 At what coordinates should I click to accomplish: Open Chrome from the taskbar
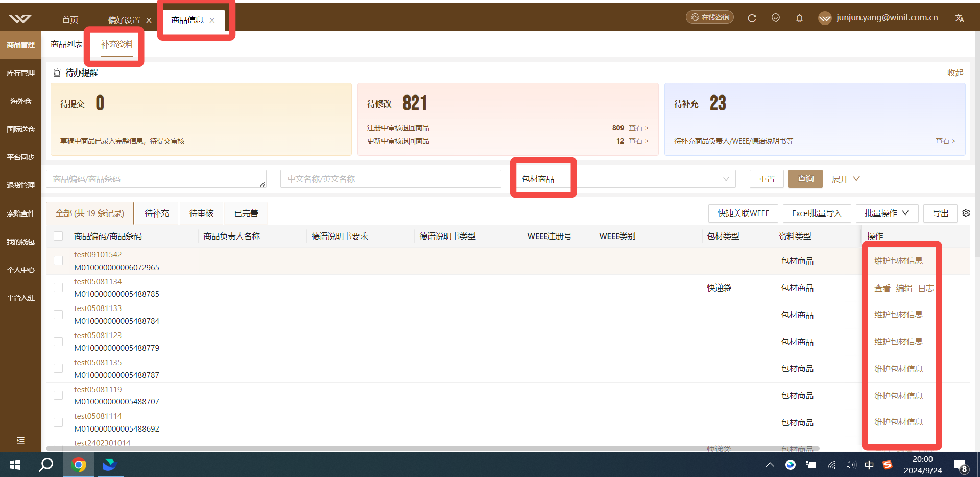point(79,465)
